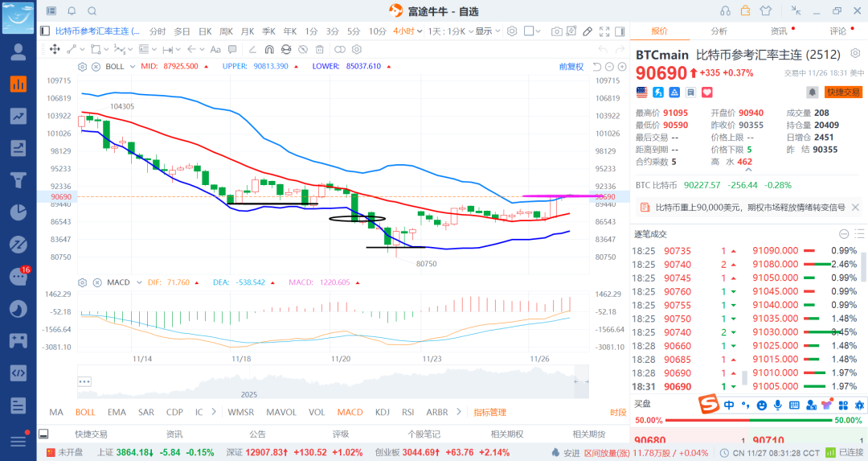The height and width of the screenshot is (461, 868).
Task: Expand the rectangle shape tool dropdown
Action: 105,49
